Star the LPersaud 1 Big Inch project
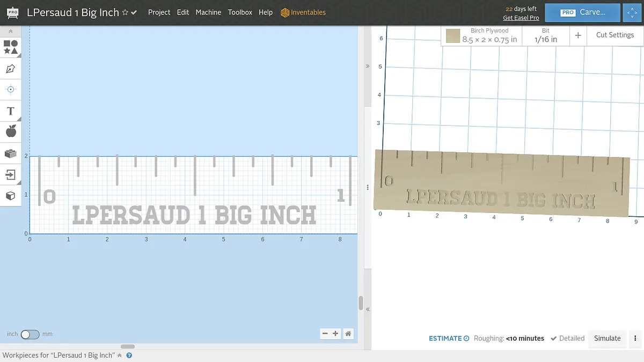Screen dimensions: 644x362 coord(125,12)
